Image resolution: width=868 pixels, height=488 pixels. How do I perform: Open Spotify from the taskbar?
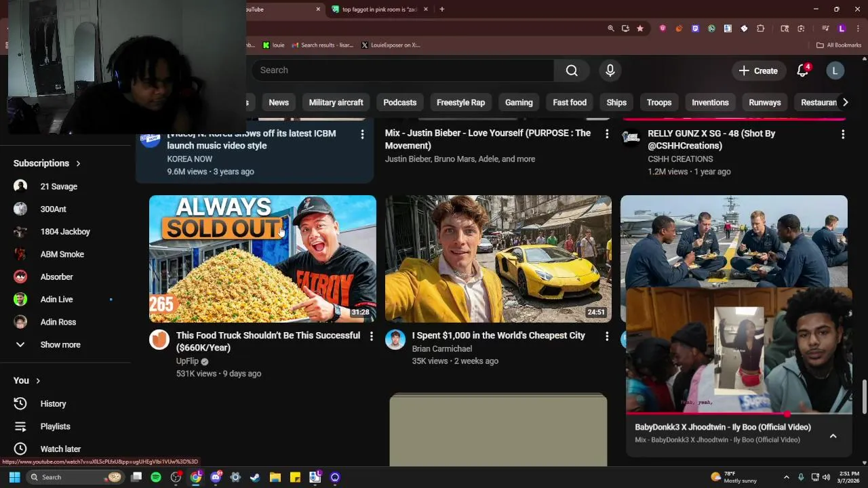[x=156, y=477]
